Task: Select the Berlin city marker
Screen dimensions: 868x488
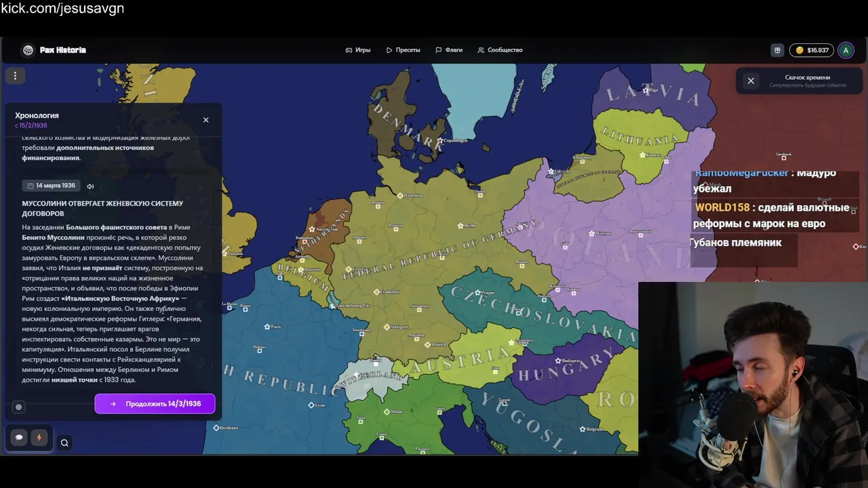Action: [x=460, y=226]
